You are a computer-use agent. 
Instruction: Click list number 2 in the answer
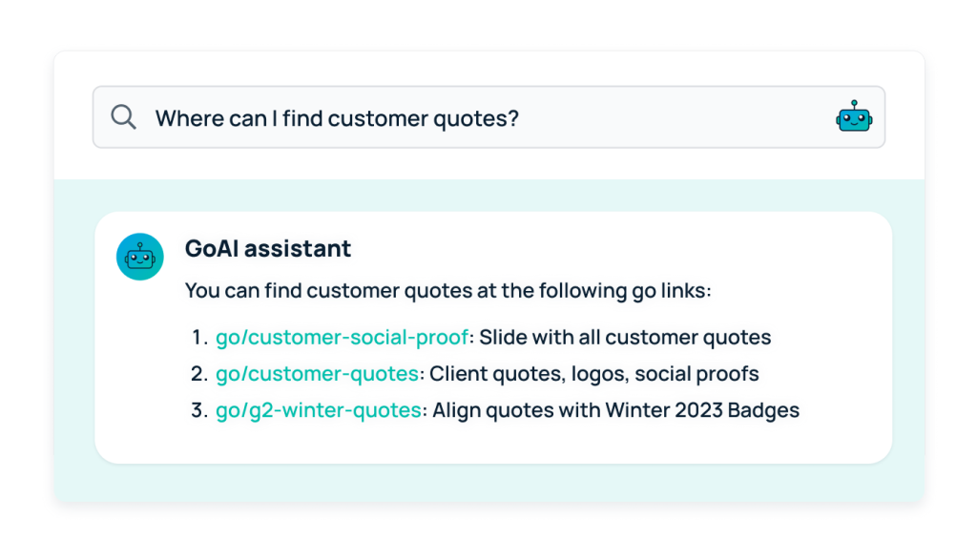coord(198,374)
